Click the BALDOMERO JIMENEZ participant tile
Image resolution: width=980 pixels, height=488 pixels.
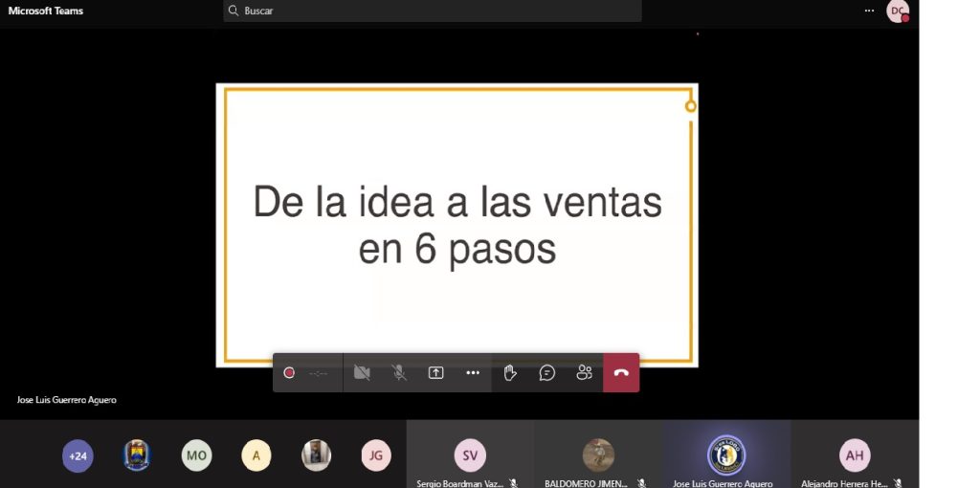(x=598, y=455)
